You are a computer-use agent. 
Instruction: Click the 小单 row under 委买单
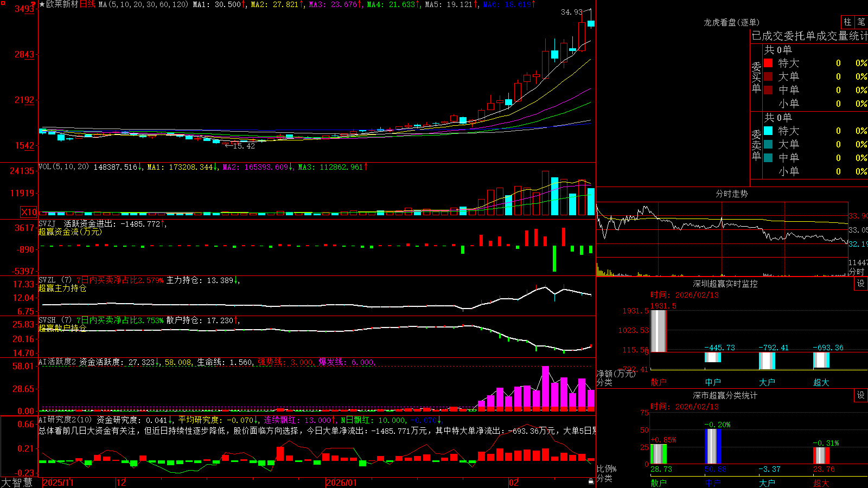pyautogui.click(x=815, y=104)
